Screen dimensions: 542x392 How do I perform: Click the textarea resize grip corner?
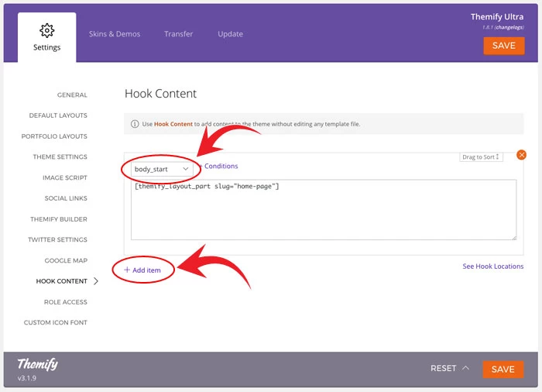pyautogui.click(x=514, y=237)
